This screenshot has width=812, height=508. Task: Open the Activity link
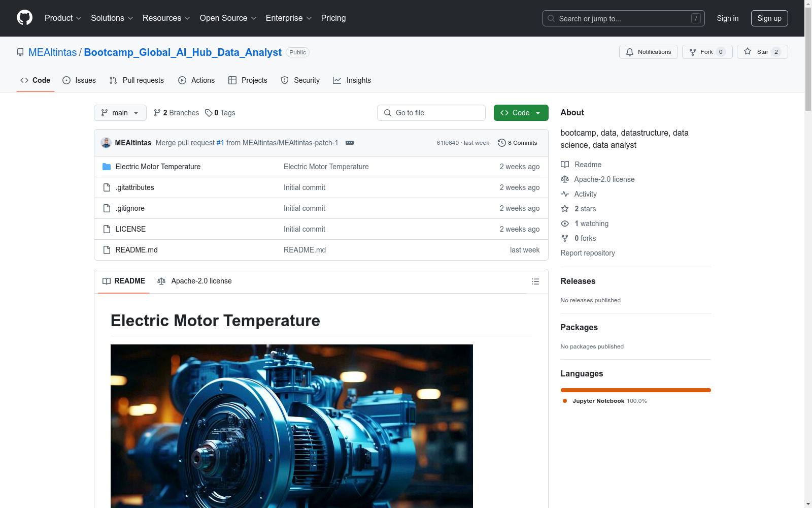pyautogui.click(x=579, y=194)
